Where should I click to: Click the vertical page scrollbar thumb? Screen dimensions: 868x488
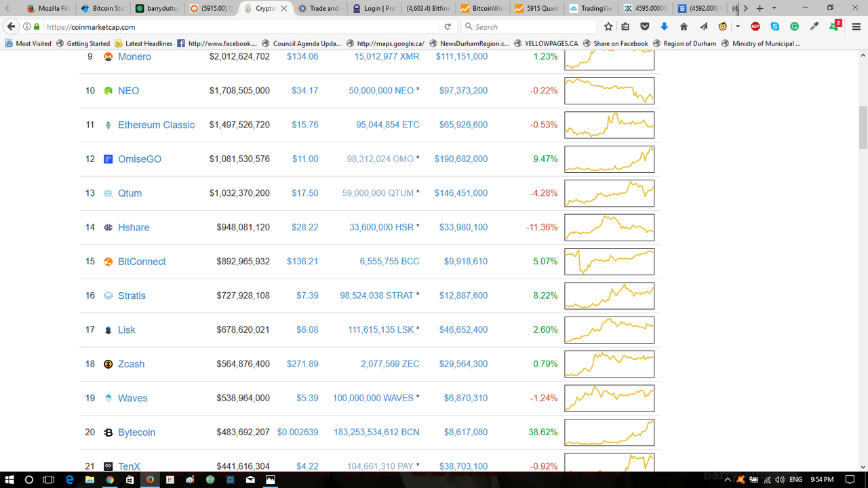[x=863, y=127]
